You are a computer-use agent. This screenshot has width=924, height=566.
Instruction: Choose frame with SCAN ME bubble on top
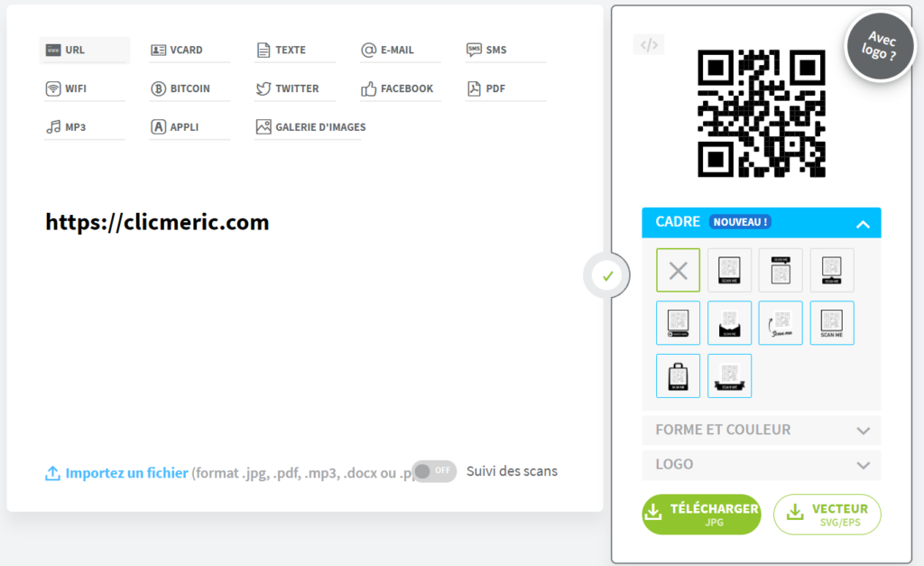click(781, 271)
